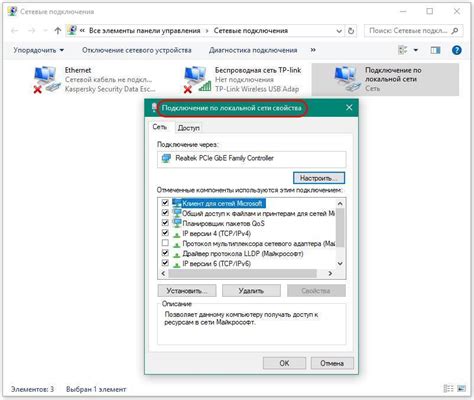
Task: Confirm with the OK button
Action: click(284, 363)
